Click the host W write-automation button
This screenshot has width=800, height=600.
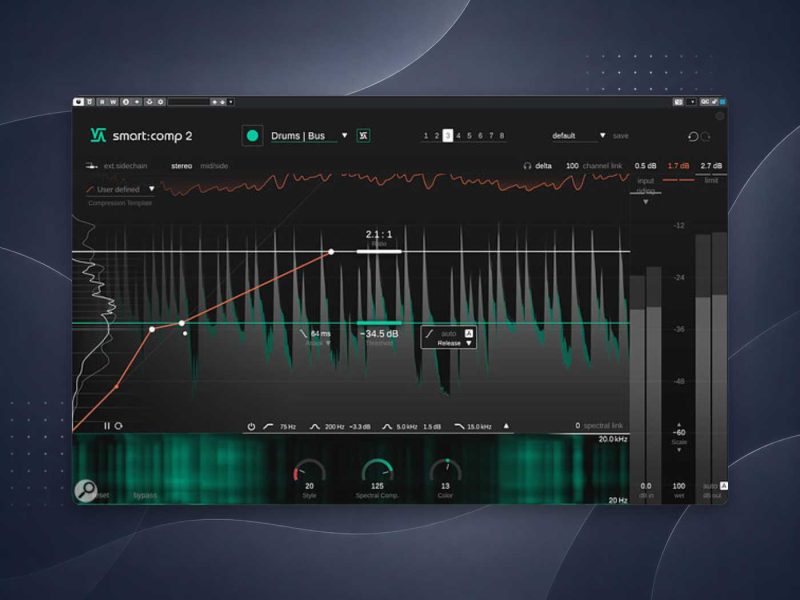tap(113, 102)
